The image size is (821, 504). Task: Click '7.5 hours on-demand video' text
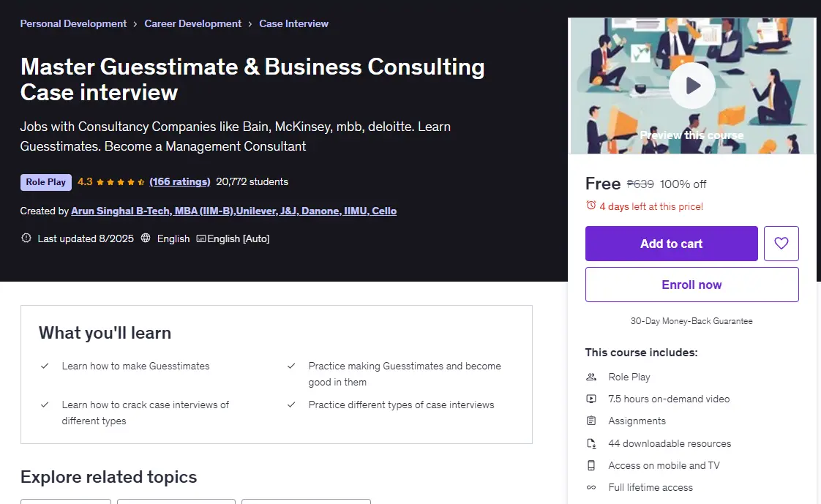click(669, 399)
